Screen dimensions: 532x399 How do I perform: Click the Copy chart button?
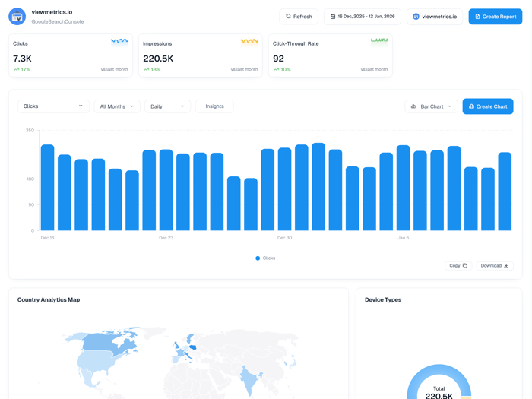(x=458, y=266)
